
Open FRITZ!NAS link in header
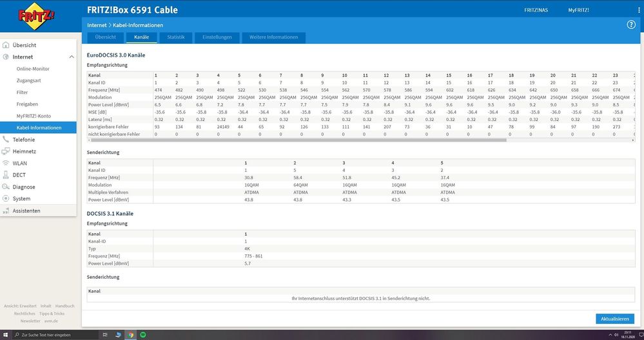pos(536,10)
